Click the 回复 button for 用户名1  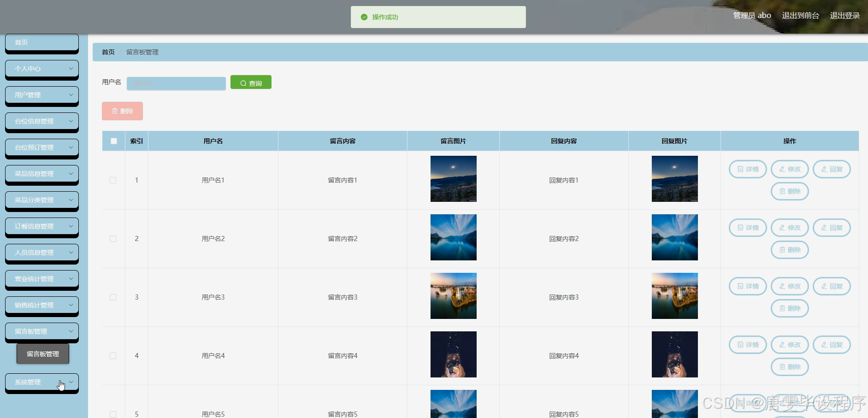[832, 169]
